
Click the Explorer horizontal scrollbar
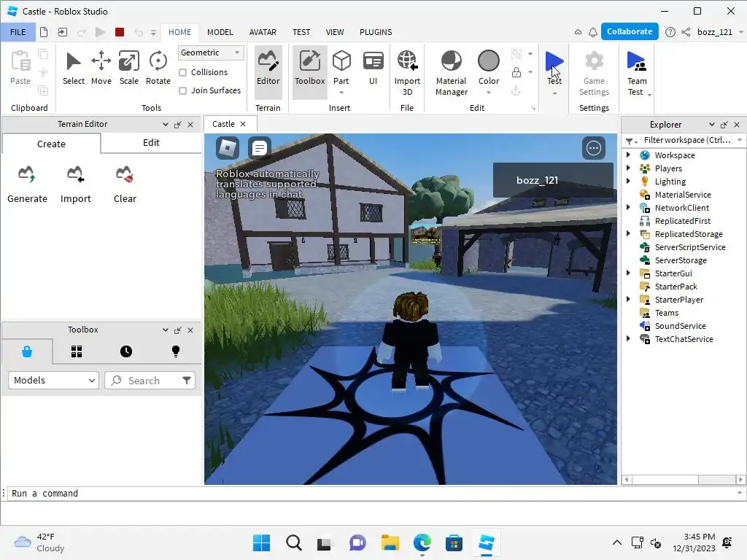click(683, 480)
